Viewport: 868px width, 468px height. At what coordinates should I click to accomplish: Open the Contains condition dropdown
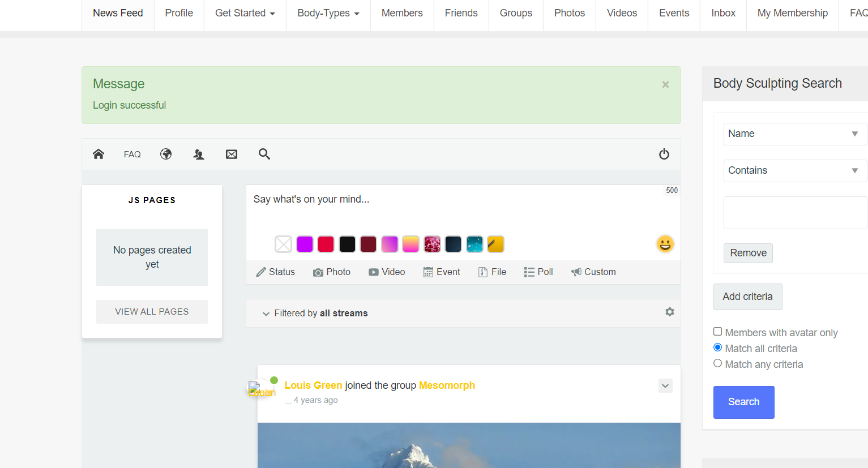(x=795, y=171)
